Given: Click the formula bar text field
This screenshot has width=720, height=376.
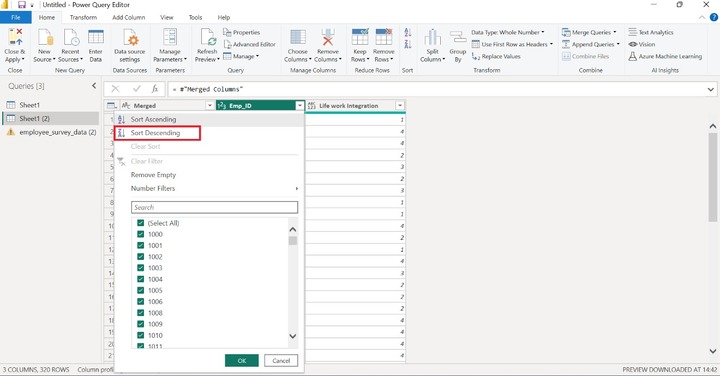Looking at the screenshot, I should [436, 90].
